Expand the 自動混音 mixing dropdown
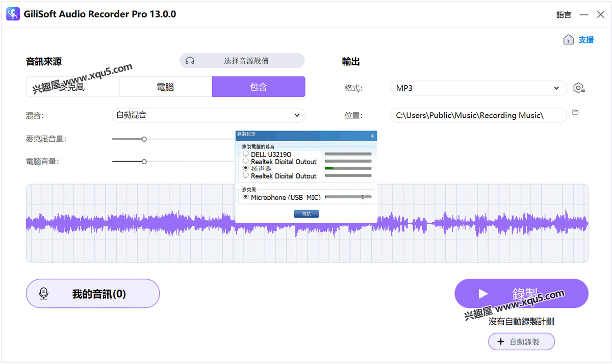 pyautogui.click(x=209, y=115)
